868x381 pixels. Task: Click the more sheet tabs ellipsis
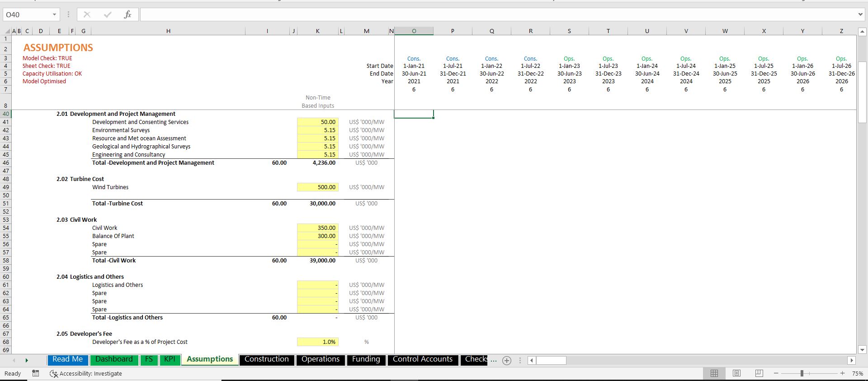coord(494,361)
